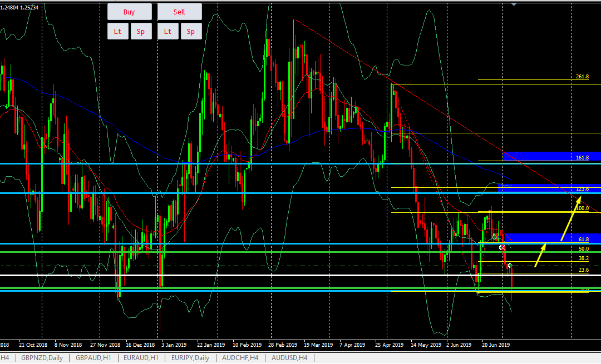Image resolution: width=601 pixels, height=364 pixels.
Task: Select the longer upper yellow arrow
Action: pos(567,222)
